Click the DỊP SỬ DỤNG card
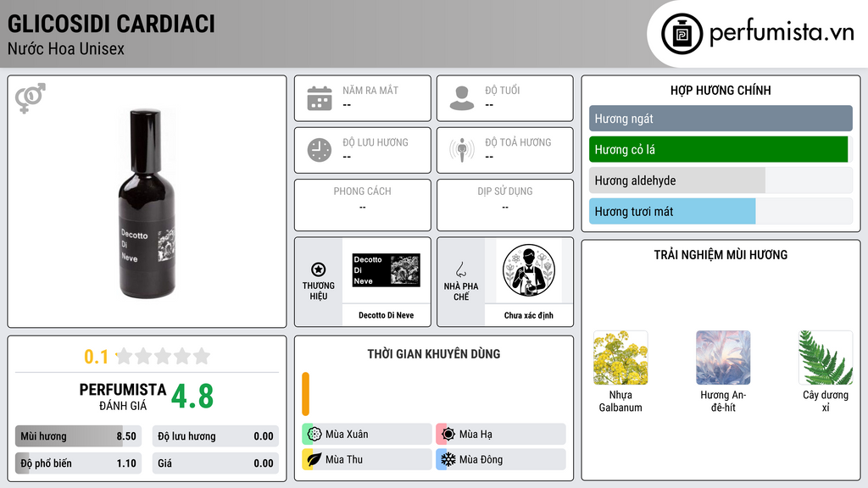The height and width of the screenshot is (488, 868). click(505, 205)
